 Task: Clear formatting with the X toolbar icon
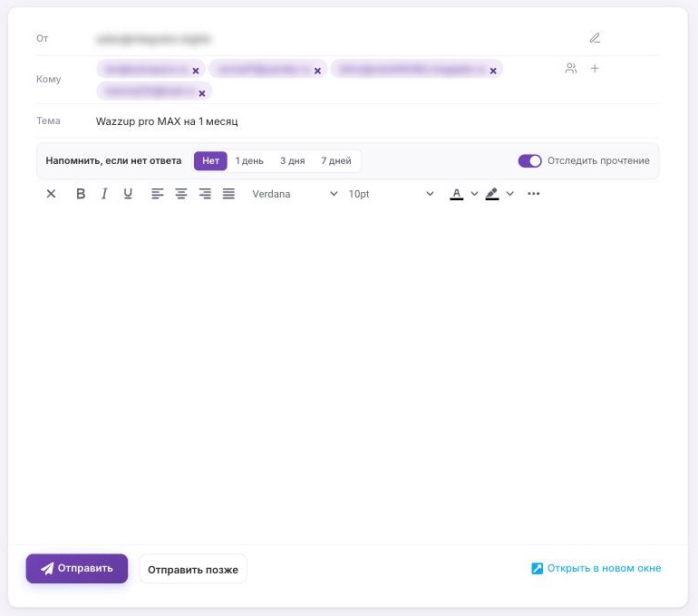(x=51, y=194)
